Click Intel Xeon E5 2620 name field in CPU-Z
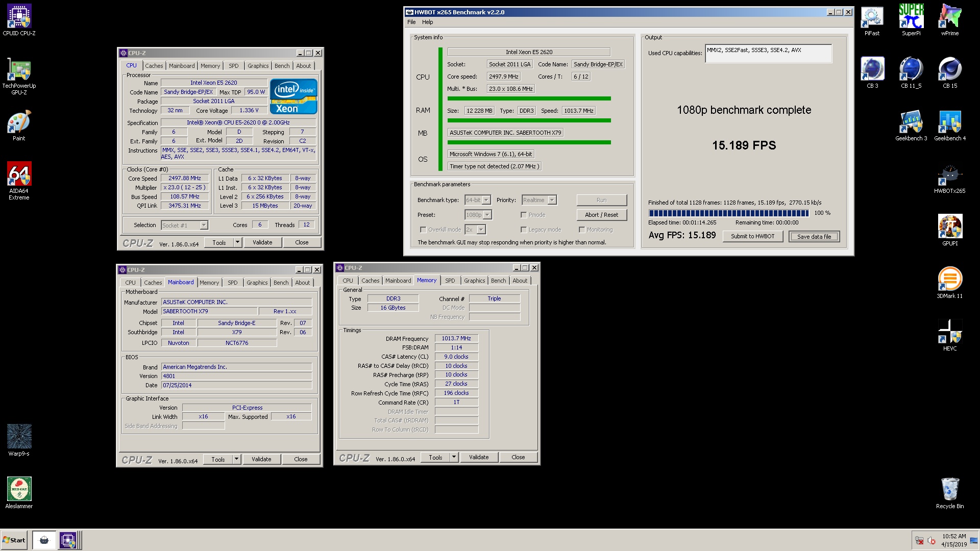This screenshot has width=980, height=551. tap(214, 83)
